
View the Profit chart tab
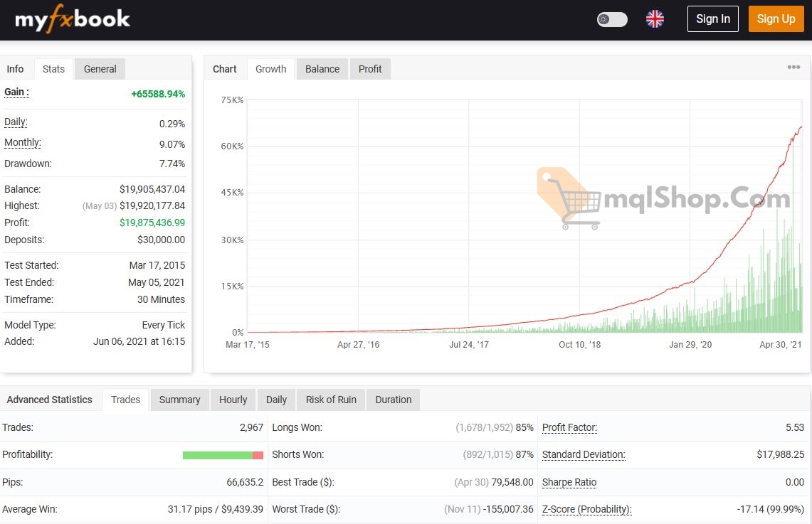point(370,68)
